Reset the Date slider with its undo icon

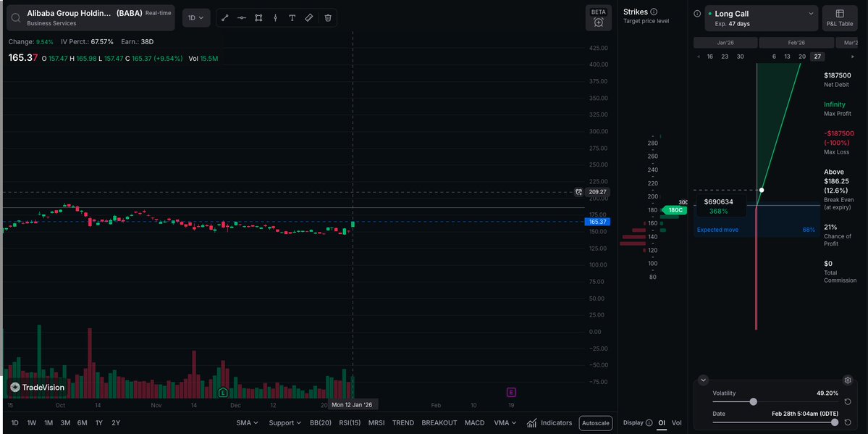pyautogui.click(x=848, y=422)
